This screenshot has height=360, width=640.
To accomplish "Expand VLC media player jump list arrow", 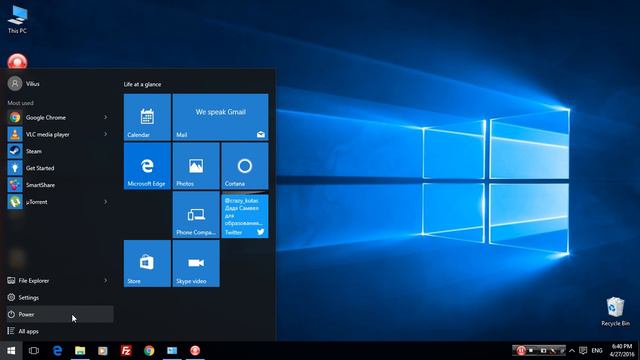I will (106, 134).
